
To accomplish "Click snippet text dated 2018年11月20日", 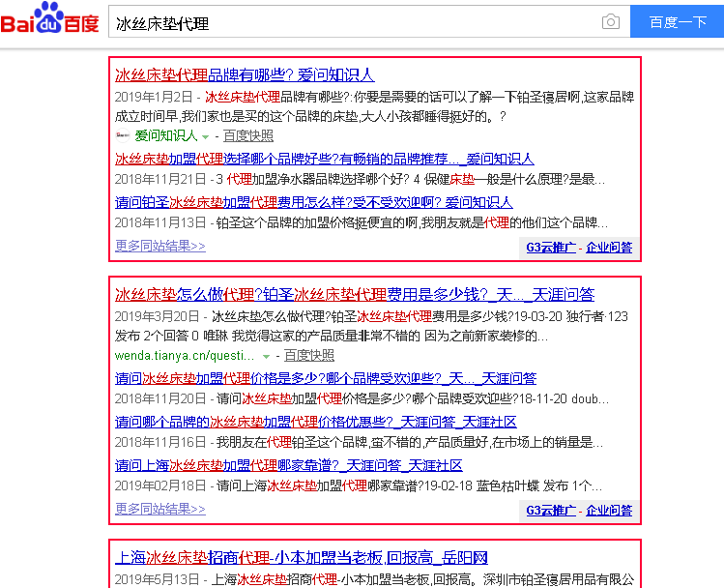I will click(x=362, y=399).
